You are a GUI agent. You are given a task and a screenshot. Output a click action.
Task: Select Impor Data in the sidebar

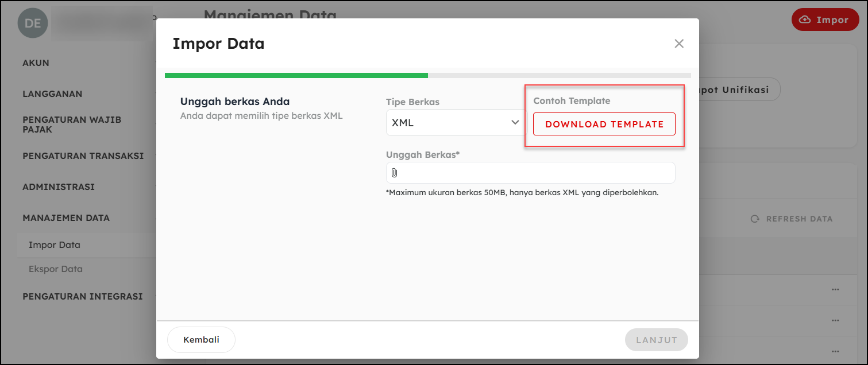point(55,245)
